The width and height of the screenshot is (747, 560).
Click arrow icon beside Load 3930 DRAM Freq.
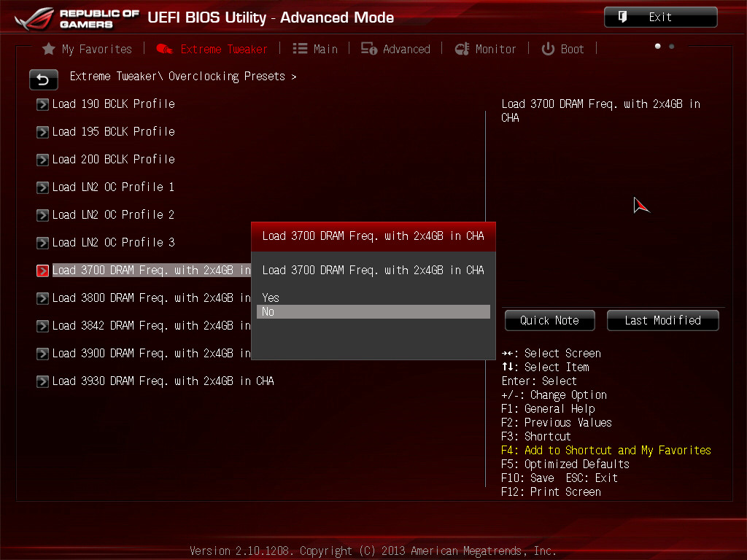click(x=43, y=381)
